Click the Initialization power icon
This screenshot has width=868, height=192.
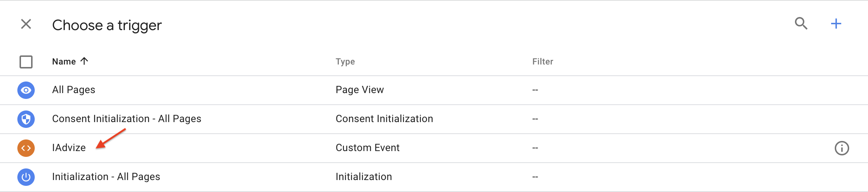click(26, 177)
